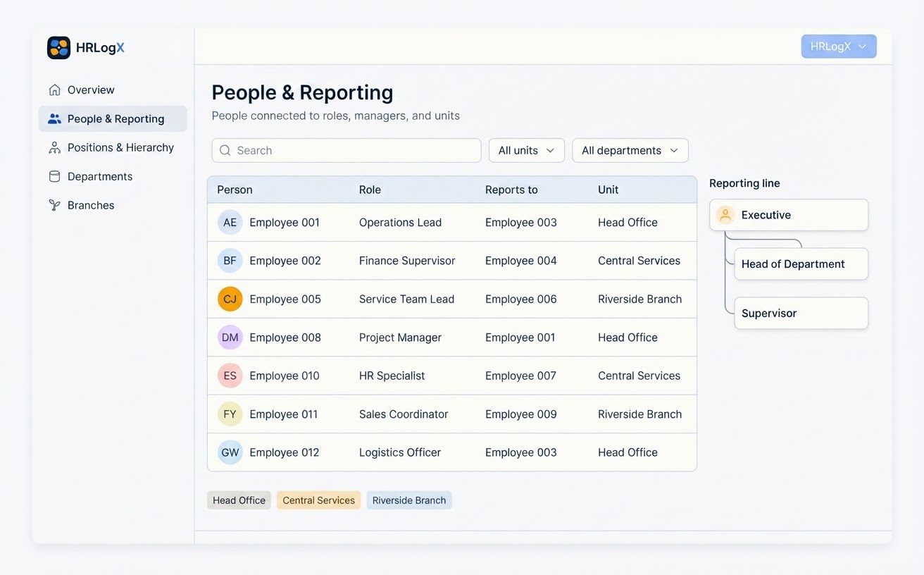Image resolution: width=924 pixels, height=575 pixels.
Task: Click the Operations Lead role cell
Action: tap(400, 223)
